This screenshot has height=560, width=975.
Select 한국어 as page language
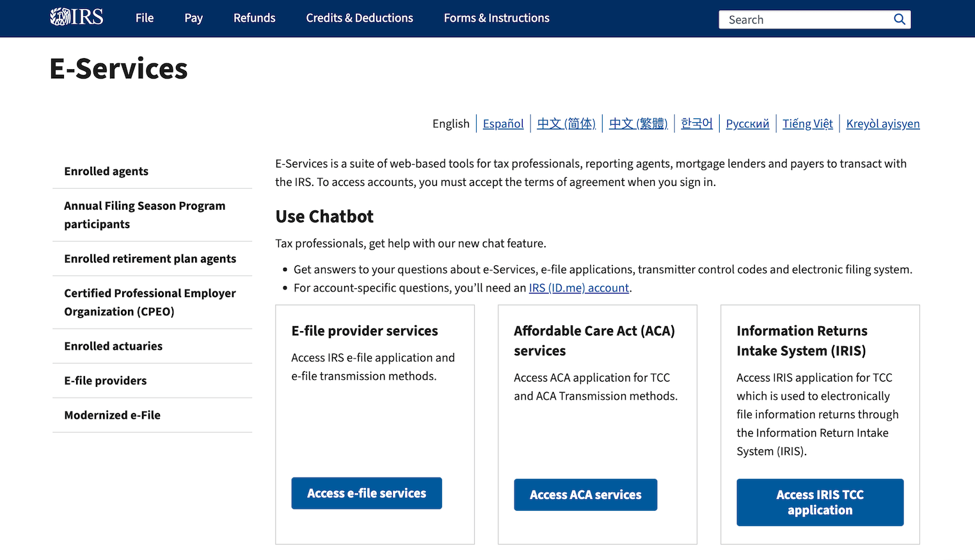click(696, 123)
